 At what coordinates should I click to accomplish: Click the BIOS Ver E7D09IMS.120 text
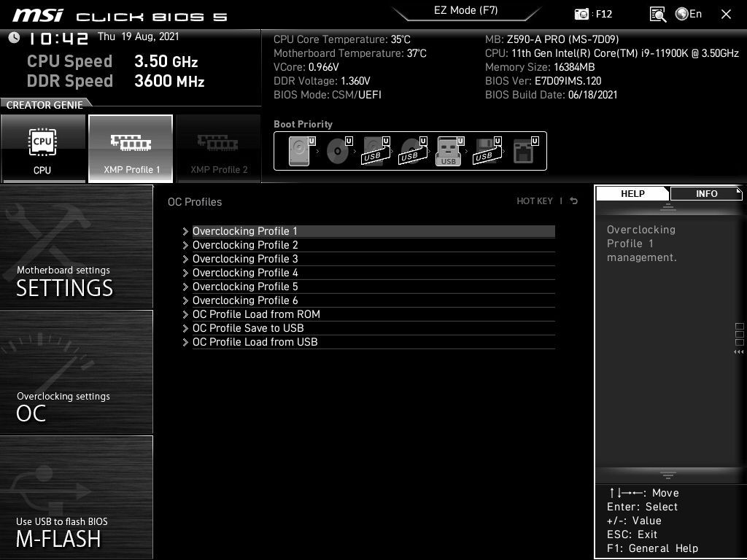click(x=543, y=81)
